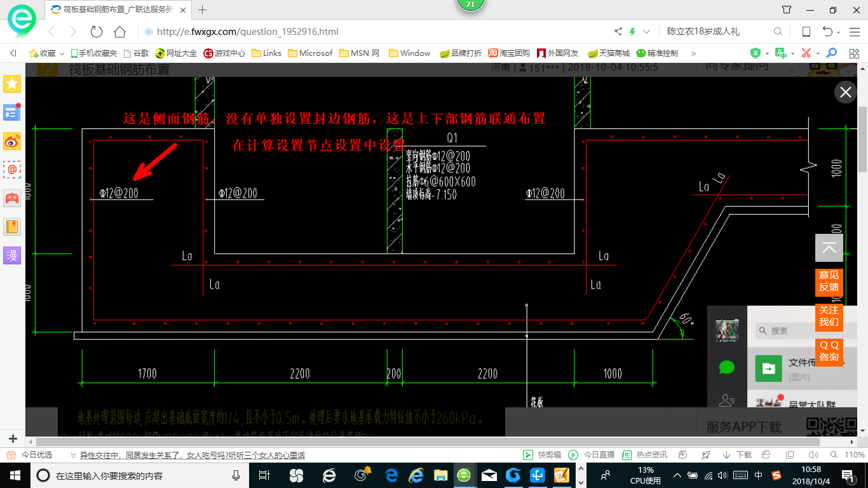Click the 今日优选 status bar item

pyautogui.click(x=30, y=455)
